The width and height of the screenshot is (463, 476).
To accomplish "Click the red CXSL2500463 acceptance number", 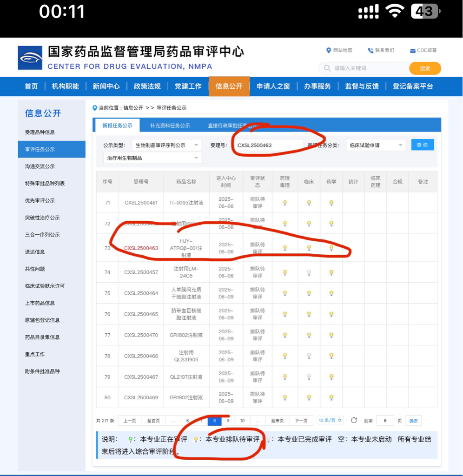I will [x=141, y=248].
